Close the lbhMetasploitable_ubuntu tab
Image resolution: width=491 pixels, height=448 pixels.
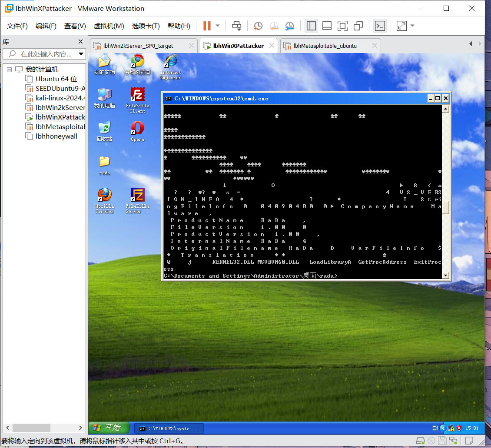coord(375,45)
